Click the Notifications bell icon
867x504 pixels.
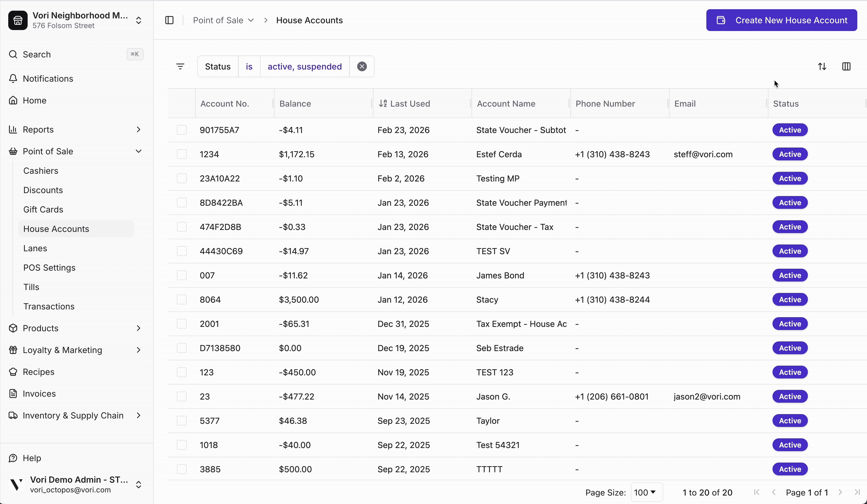tap(13, 79)
